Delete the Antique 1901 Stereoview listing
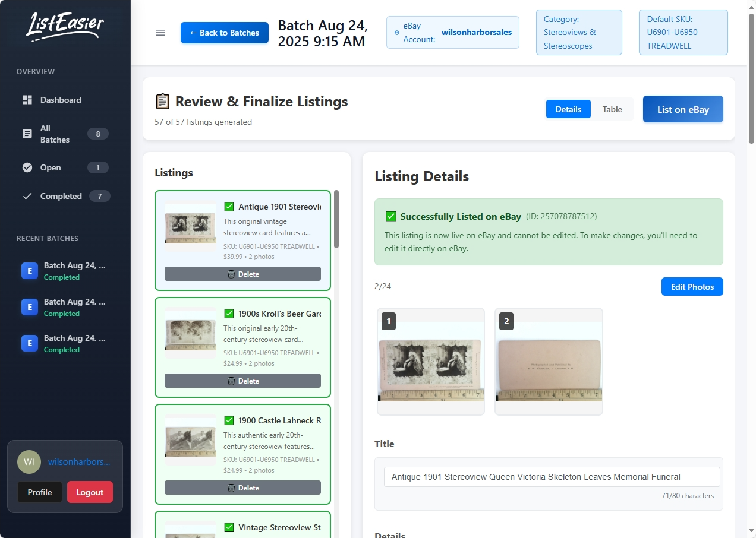The image size is (756, 538). point(242,274)
